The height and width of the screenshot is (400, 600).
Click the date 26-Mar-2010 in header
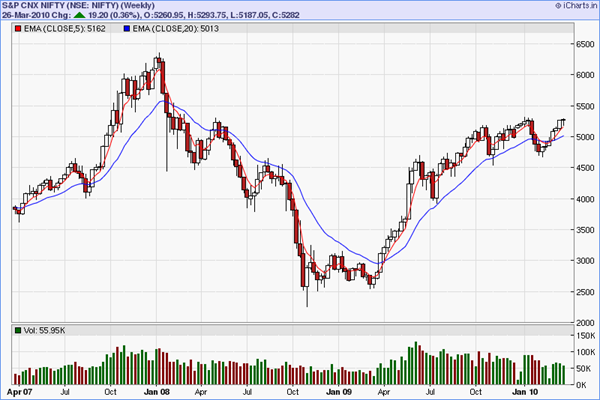click(x=25, y=15)
